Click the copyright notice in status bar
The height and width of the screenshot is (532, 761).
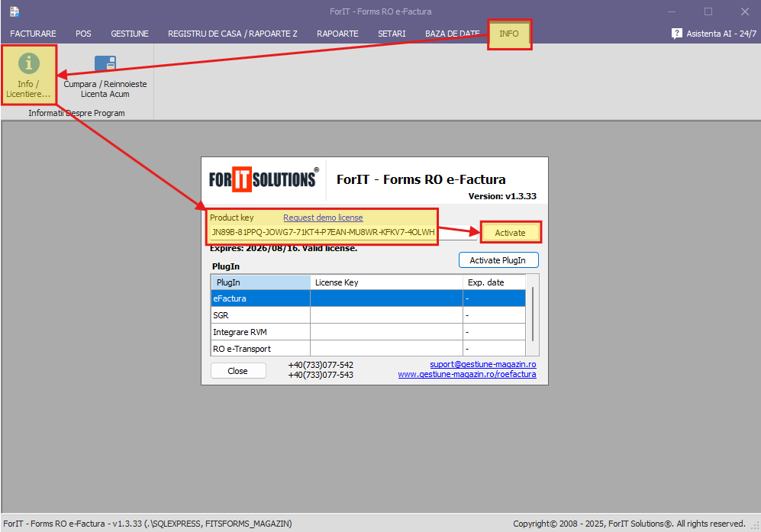tap(629, 524)
